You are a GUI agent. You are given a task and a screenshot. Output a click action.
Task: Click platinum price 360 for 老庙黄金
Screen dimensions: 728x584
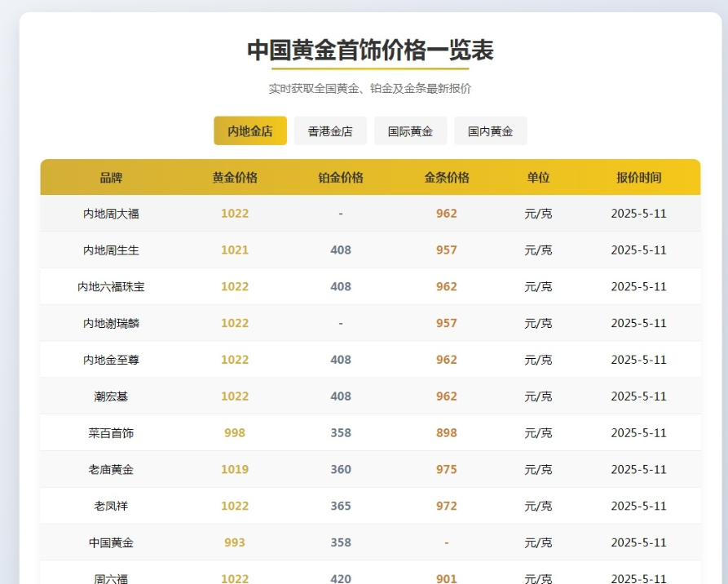341,470
